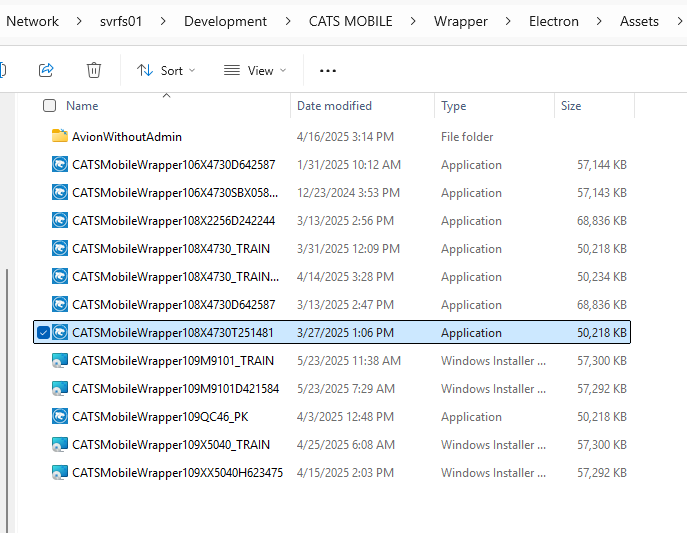687x533 pixels.
Task: Expand the chevron after Electron breadcrumb
Action: click(x=599, y=21)
